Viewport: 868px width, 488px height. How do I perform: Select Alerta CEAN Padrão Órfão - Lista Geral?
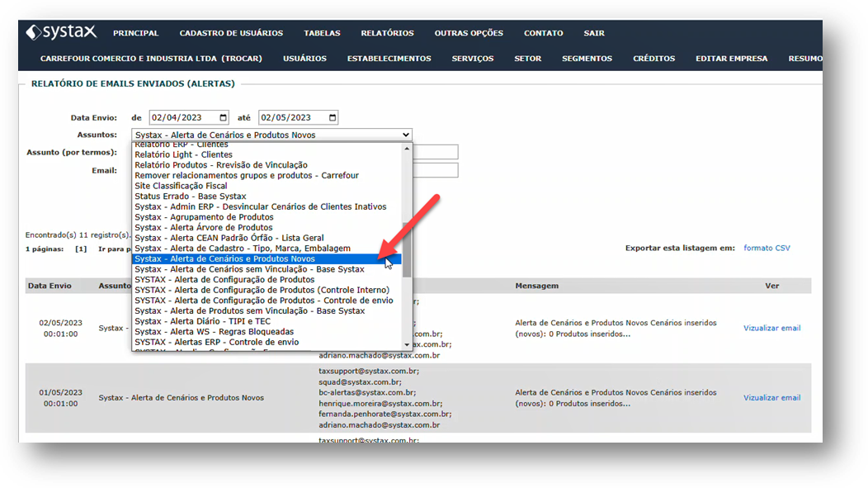tap(267, 238)
